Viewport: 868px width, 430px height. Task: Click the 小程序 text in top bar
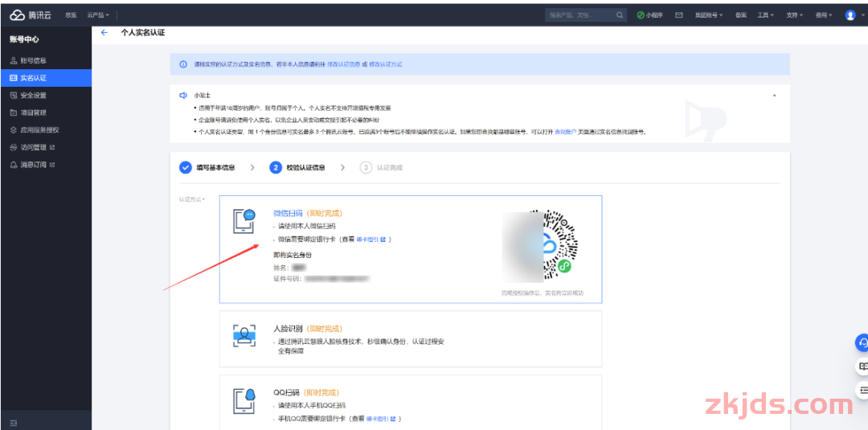click(x=655, y=15)
